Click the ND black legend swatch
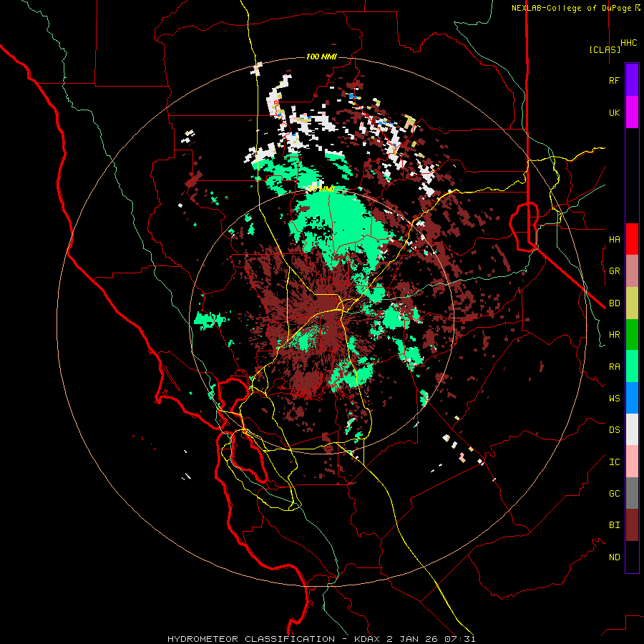The width and height of the screenshot is (644, 644). pos(632,557)
